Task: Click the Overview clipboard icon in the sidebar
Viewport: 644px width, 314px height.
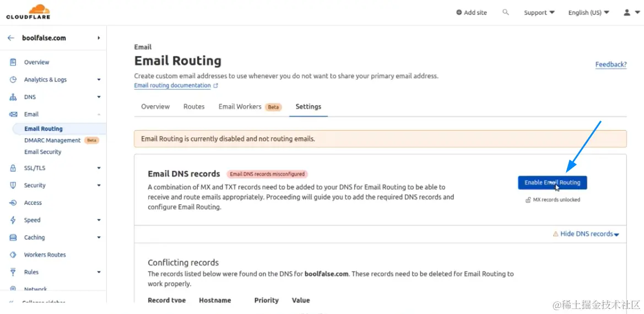Action: pyautogui.click(x=13, y=62)
